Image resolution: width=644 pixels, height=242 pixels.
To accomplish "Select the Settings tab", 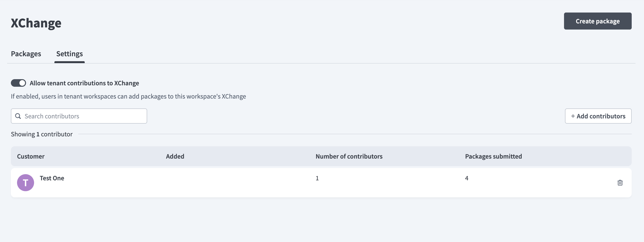I will point(70,54).
